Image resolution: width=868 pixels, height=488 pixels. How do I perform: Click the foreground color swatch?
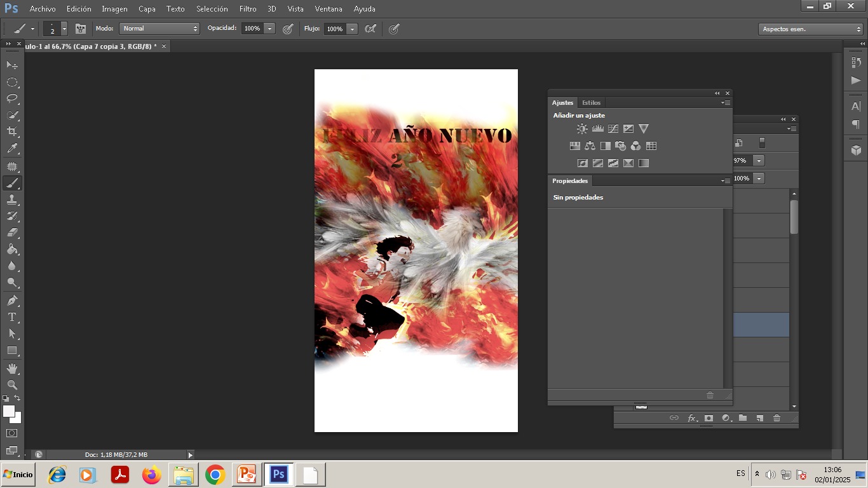point(9,411)
